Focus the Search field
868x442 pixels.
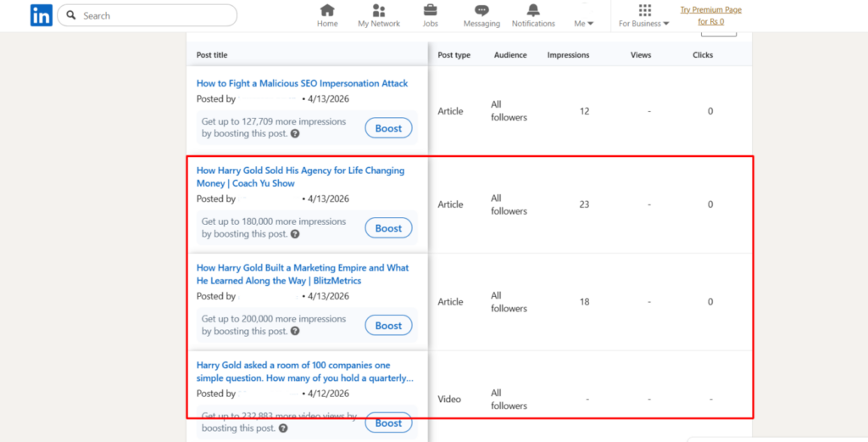click(147, 15)
